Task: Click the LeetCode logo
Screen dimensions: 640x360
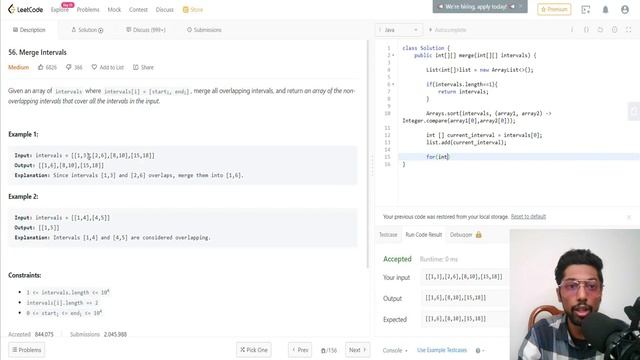Action: (x=25, y=9)
